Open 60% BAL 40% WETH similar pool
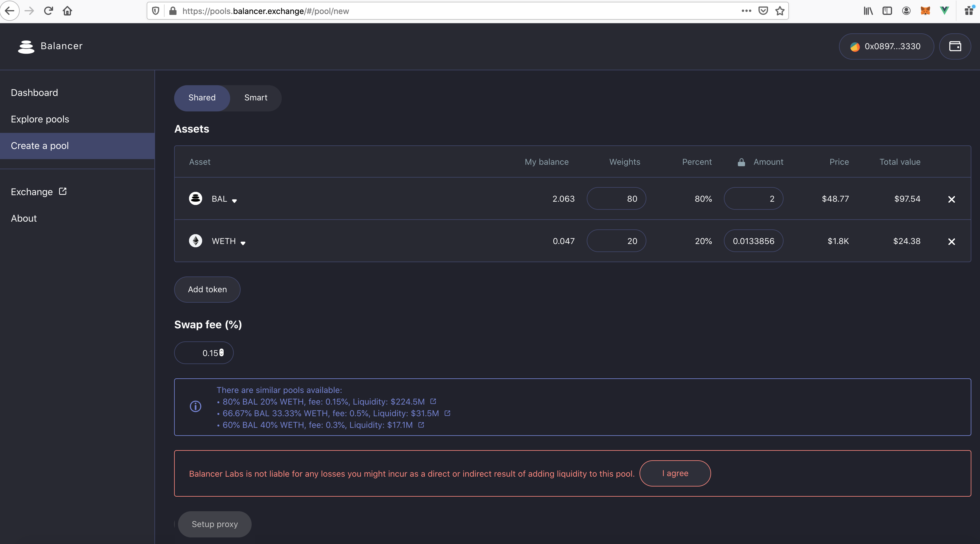 click(x=317, y=425)
